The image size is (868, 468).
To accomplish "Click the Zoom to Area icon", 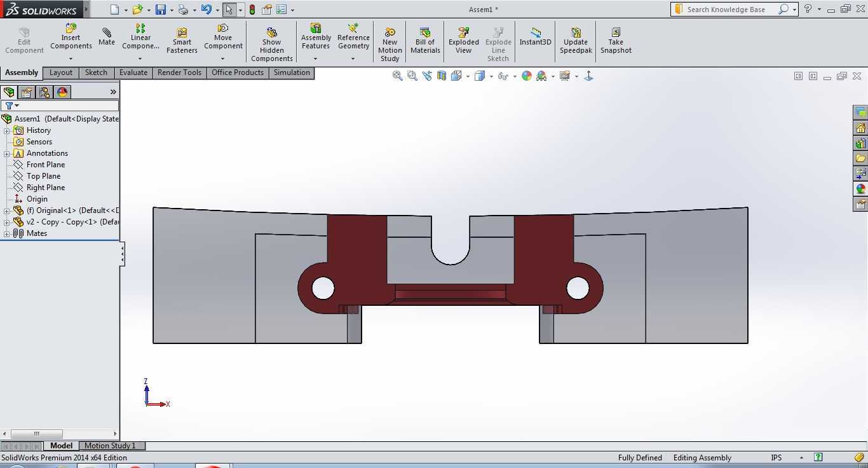I will [412, 76].
